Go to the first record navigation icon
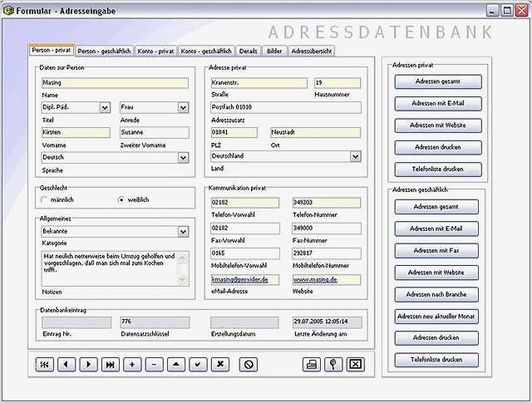This screenshot has width=532, height=403. pyautogui.click(x=44, y=365)
